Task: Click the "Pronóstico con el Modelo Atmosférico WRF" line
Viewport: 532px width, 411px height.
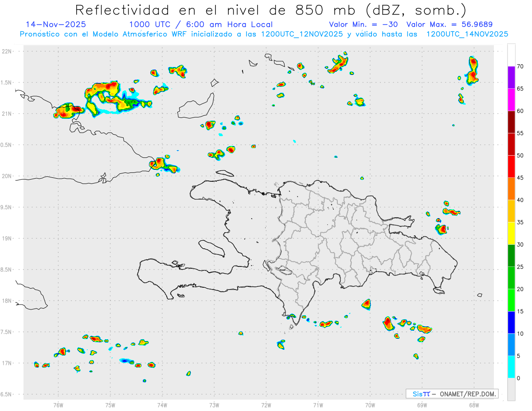Action: click(264, 34)
